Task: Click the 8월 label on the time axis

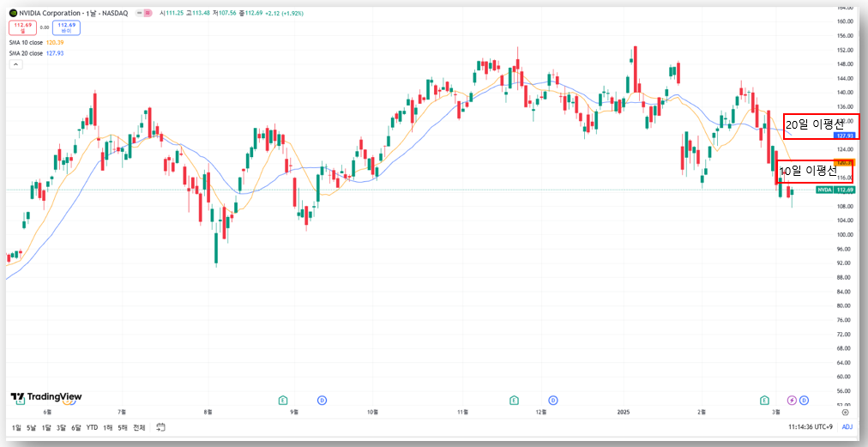Action: [208, 412]
